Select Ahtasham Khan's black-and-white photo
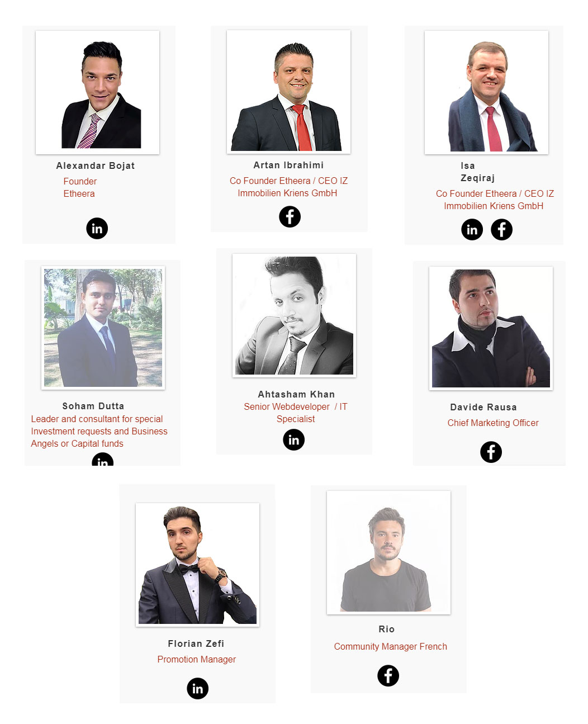This screenshot has height=724, width=588. pos(294,315)
